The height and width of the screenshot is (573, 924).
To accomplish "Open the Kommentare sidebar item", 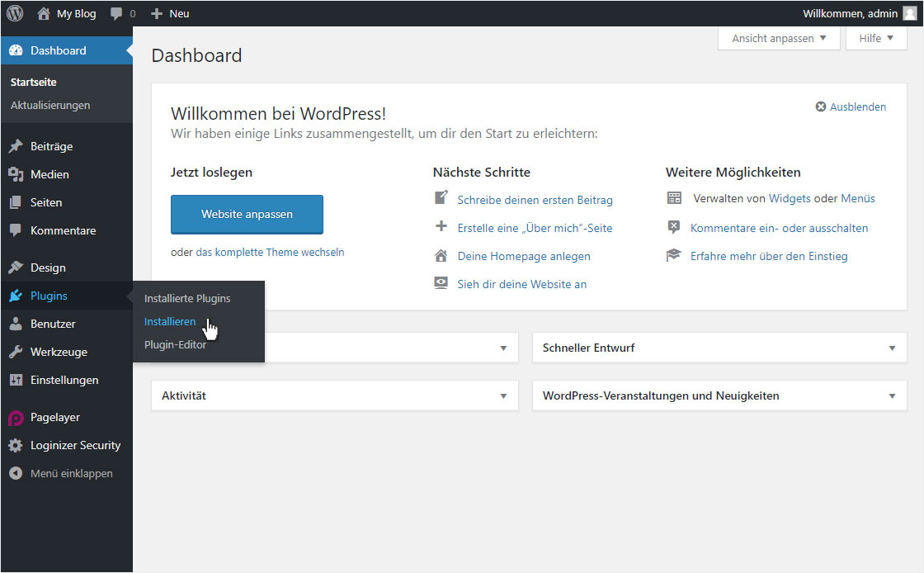I will [63, 230].
